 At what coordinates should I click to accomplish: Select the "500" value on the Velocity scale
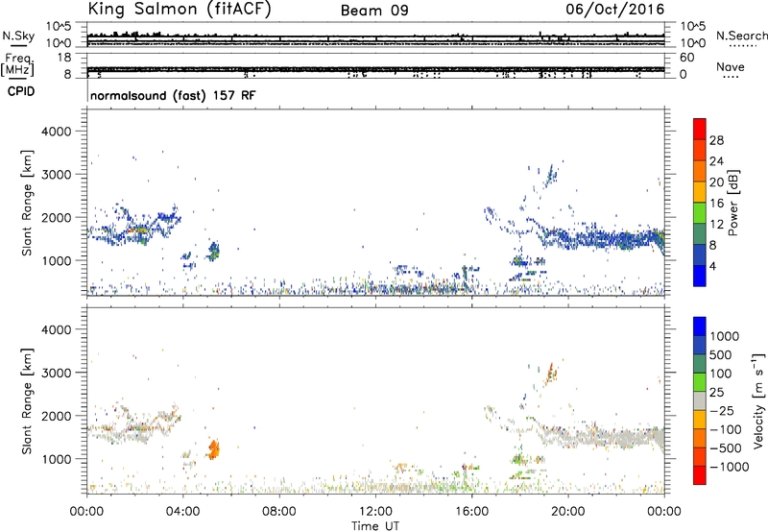pos(721,354)
